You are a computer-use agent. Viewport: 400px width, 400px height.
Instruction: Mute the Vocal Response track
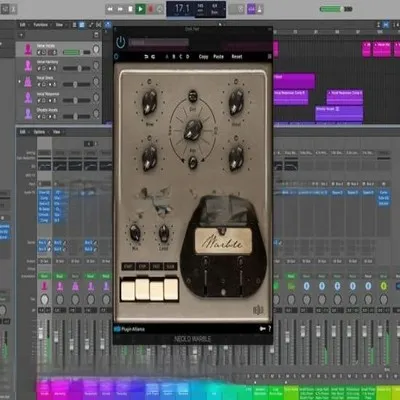(x=39, y=100)
